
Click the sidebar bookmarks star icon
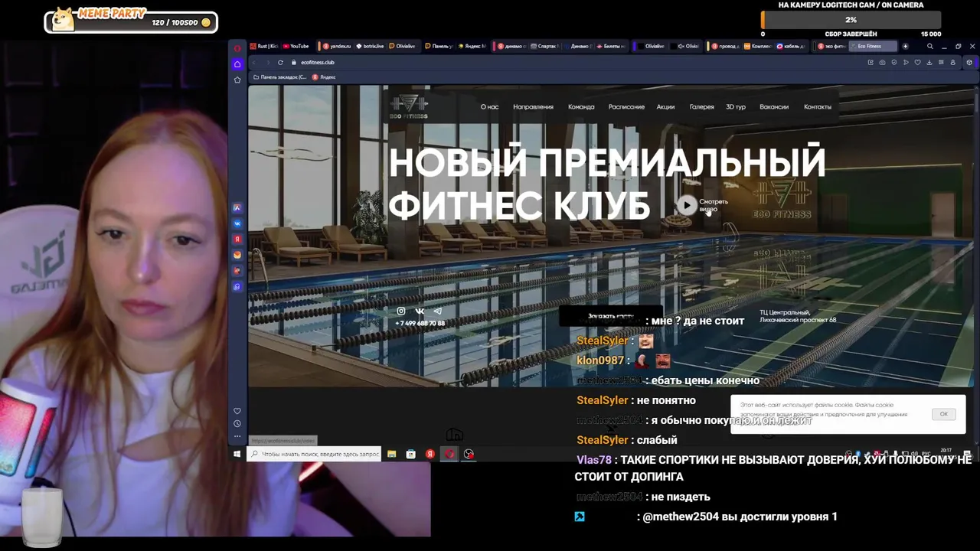[237, 80]
